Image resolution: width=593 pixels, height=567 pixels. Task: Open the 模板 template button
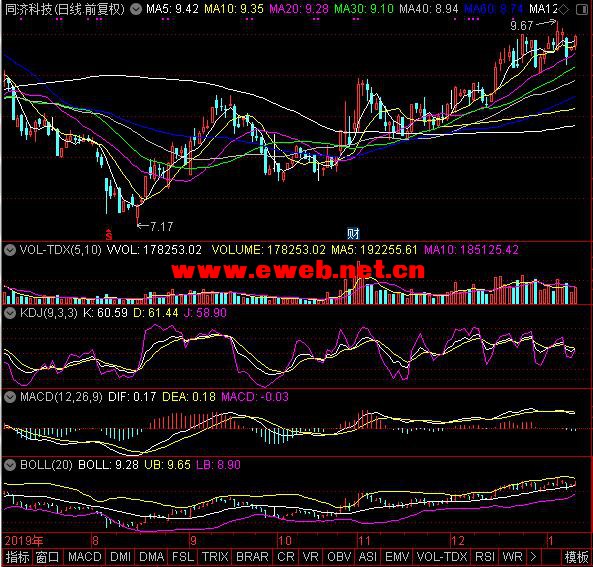pyautogui.click(x=576, y=557)
